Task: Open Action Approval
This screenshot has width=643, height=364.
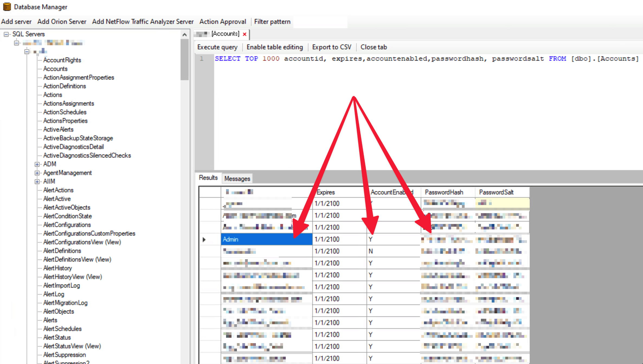Action: tap(223, 22)
